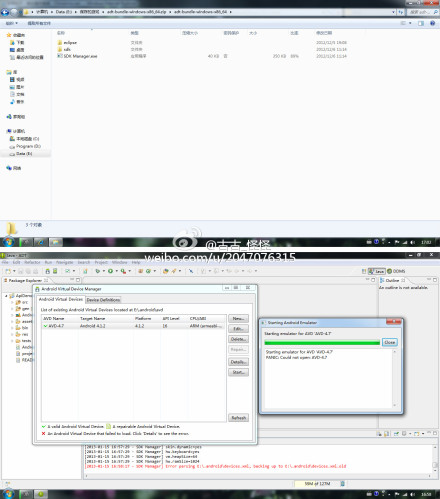
Task: Open the Organize dropdown in Explorer toolbar
Action: click(x=12, y=23)
